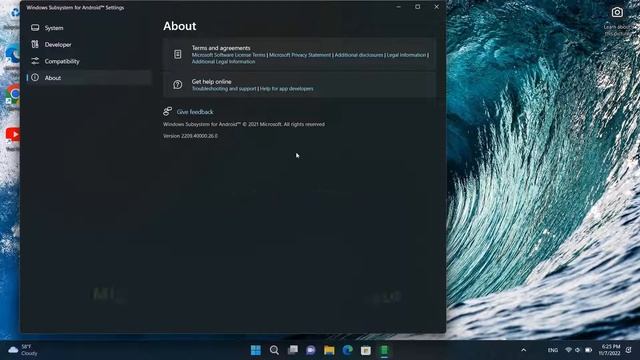Open the Windows Start menu
640x360 pixels.
click(x=256, y=350)
